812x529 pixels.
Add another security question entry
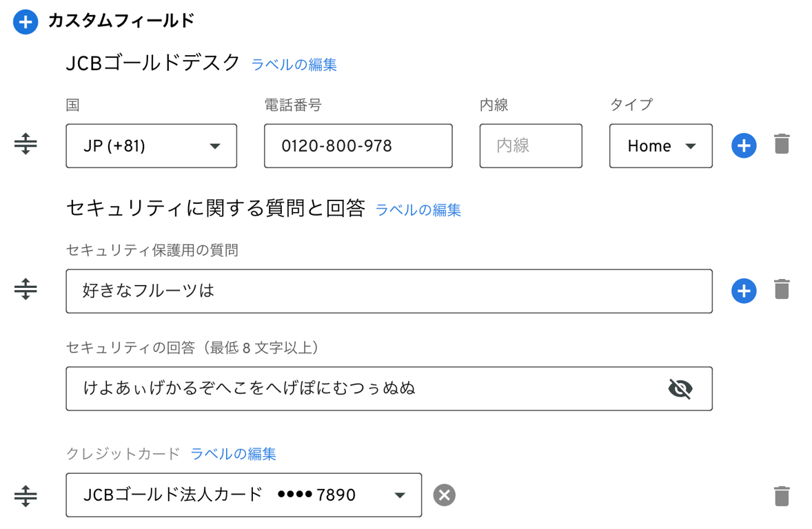[x=744, y=291]
